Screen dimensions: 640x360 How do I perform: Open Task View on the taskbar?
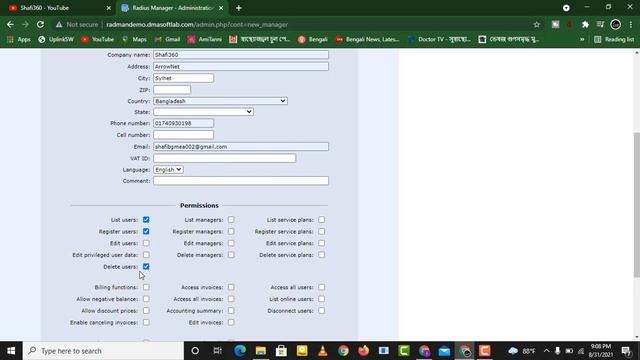pos(217,351)
